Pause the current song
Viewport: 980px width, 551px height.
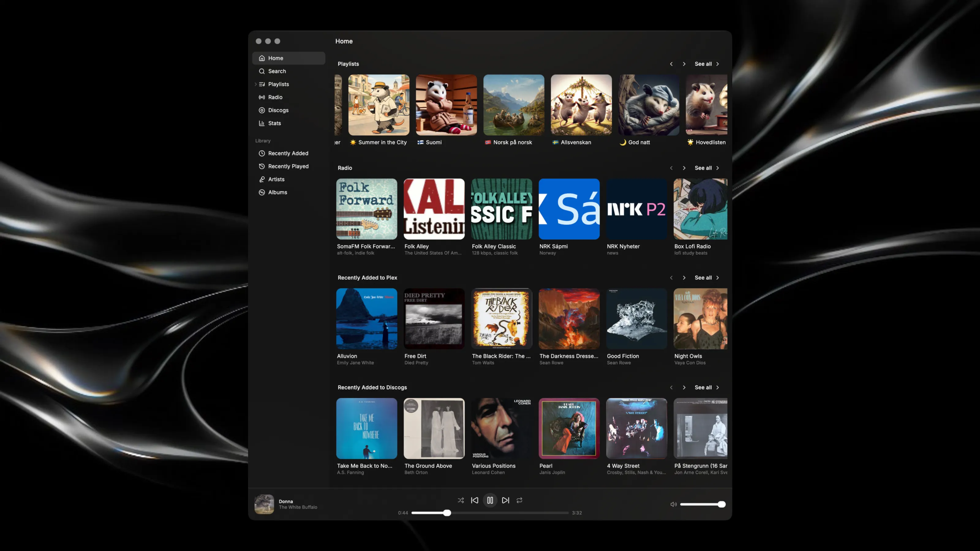490,500
